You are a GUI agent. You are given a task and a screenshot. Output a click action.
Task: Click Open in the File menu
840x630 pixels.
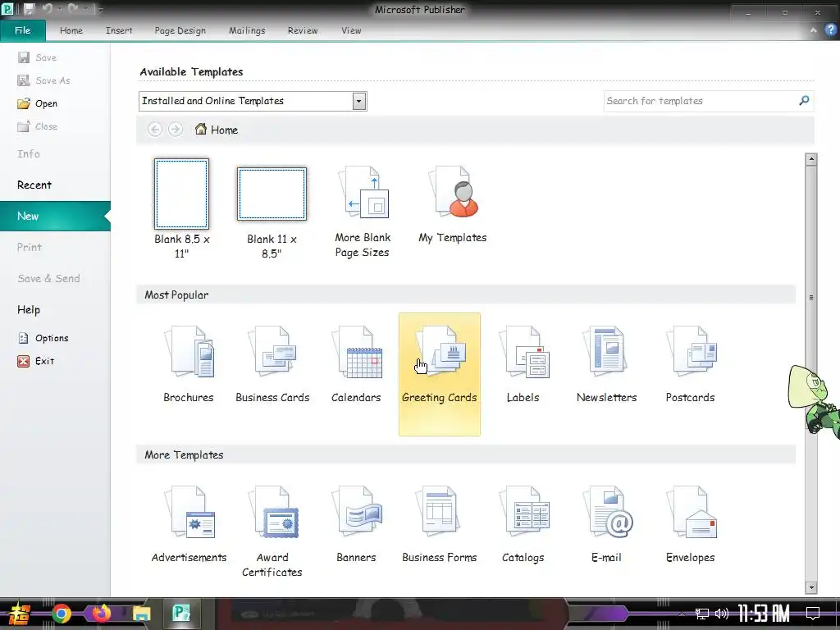[38, 103]
